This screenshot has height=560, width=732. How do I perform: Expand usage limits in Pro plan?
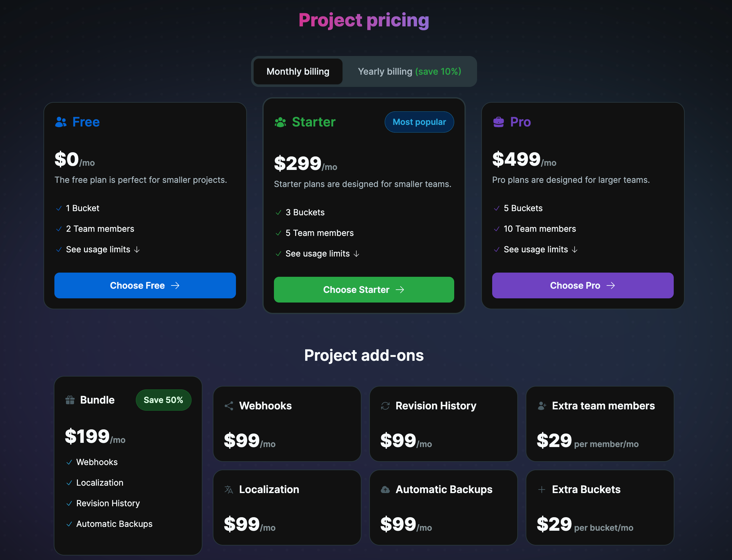pyautogui.click(x=540, y=250)
